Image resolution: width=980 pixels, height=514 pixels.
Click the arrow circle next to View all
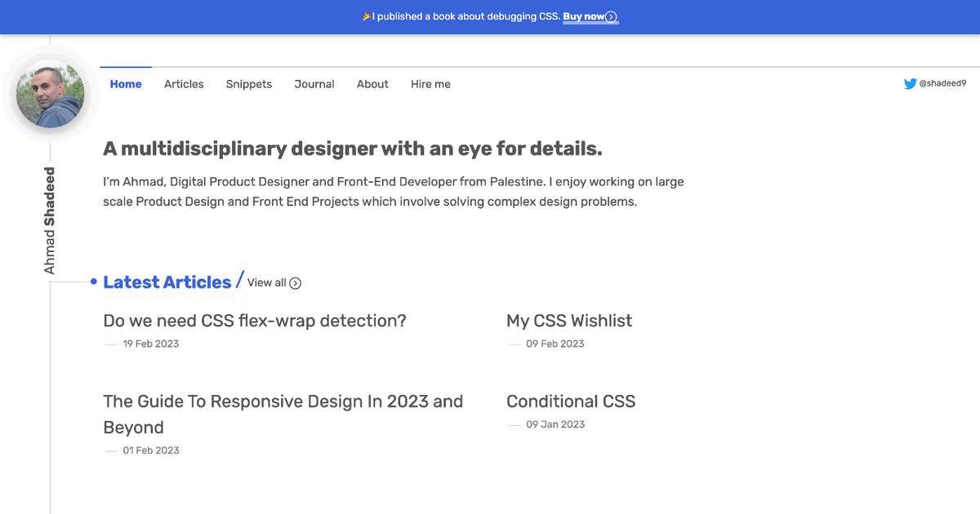(294, 283)
